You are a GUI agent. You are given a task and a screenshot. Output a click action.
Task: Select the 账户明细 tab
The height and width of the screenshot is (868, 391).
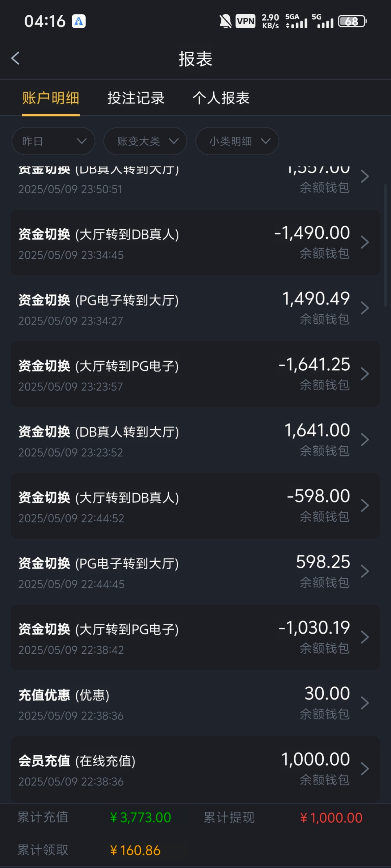click(51, 98)
